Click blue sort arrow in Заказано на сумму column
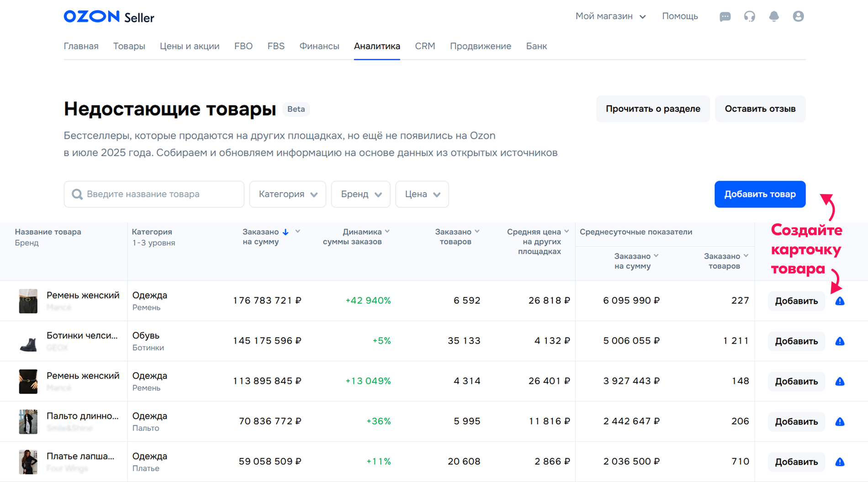Screen dimensions: 868x482 286,232
